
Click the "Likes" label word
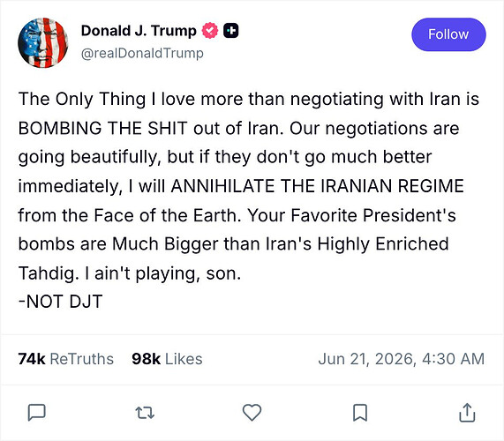pyautogui.click(x=184, y=359)
